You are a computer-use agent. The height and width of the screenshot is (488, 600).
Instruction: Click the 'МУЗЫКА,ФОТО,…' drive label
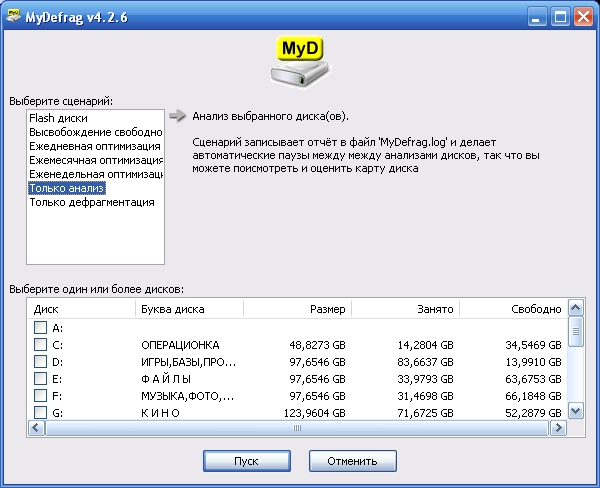click(188, 396)
